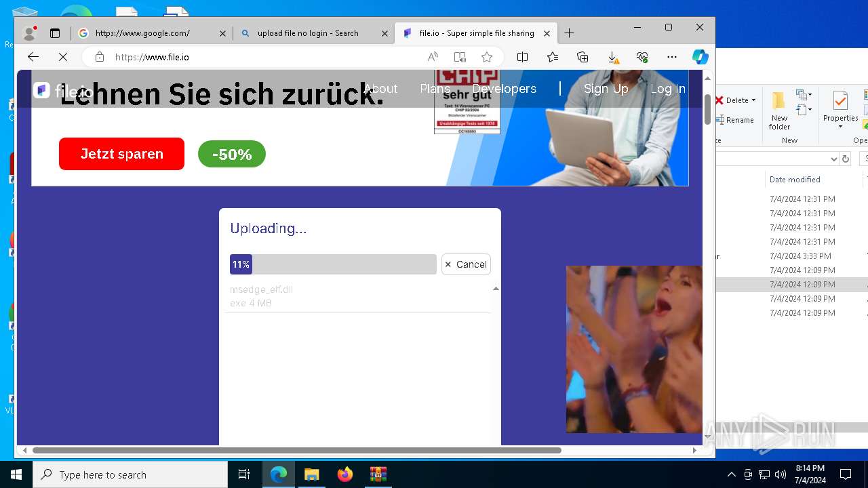Toggle split screen icon in Edge toolbar

point(522,57)
